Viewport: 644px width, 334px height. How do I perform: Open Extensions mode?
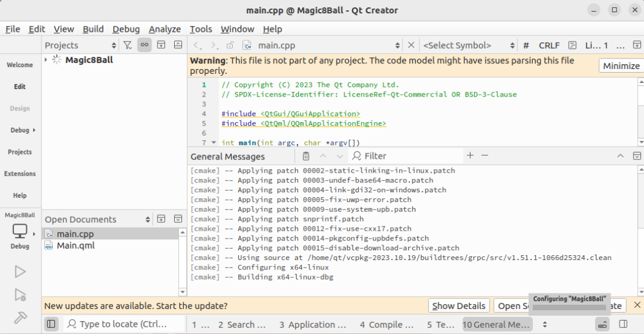tap(20, 173)
